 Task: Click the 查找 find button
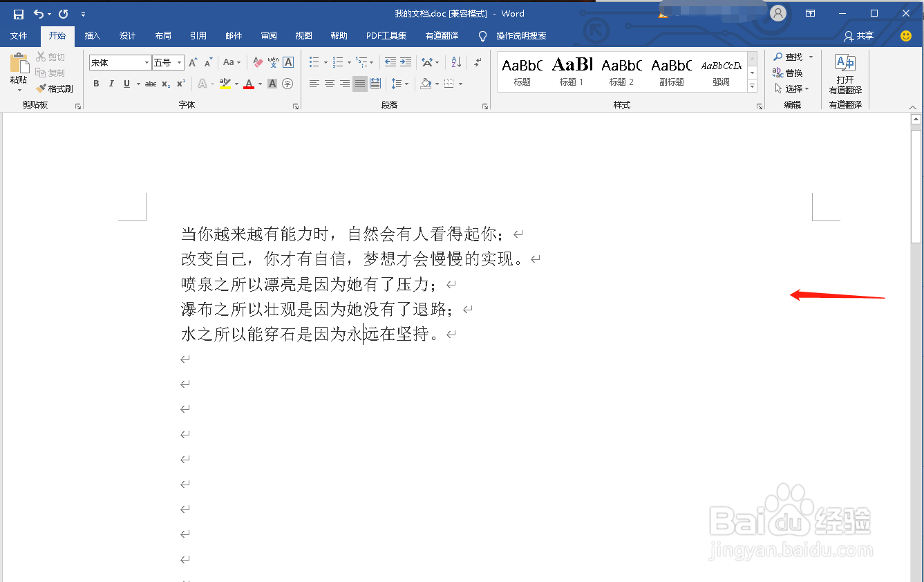pos(789,57)
